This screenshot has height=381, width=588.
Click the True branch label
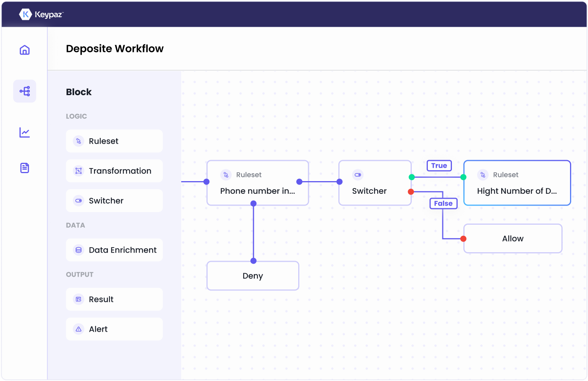[x=439, y=165]
